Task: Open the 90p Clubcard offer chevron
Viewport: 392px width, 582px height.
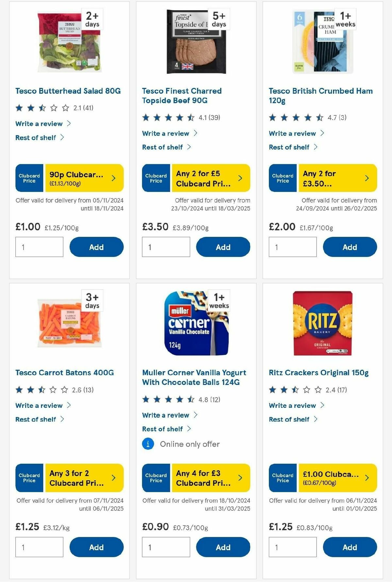Action: [x=113, y=178]
